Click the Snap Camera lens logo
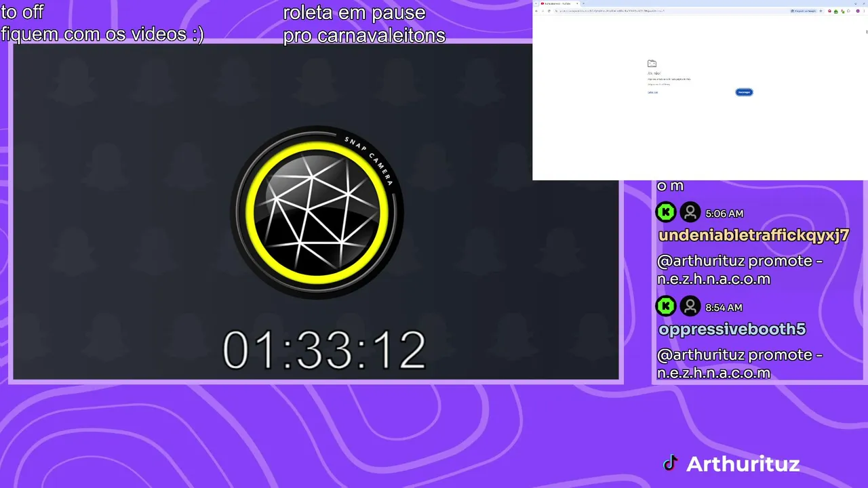868x488 pixels. [317, 212]
